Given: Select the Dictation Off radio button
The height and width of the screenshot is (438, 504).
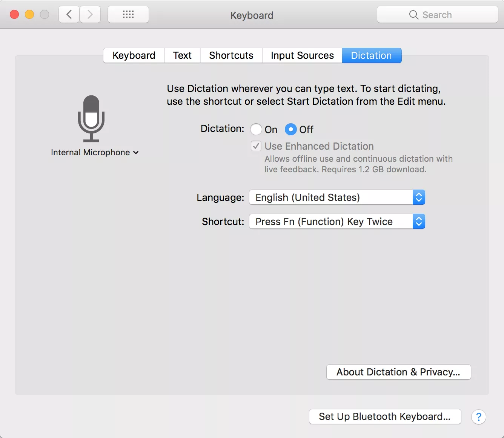Looking at the screenshot, I should click(291, 129).
